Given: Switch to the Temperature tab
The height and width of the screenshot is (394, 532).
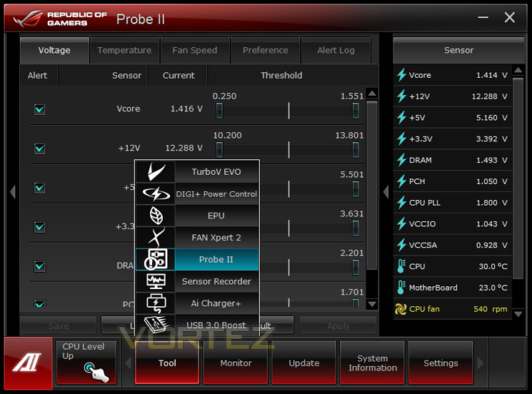Looking at the screenshot, I should 124,50.
